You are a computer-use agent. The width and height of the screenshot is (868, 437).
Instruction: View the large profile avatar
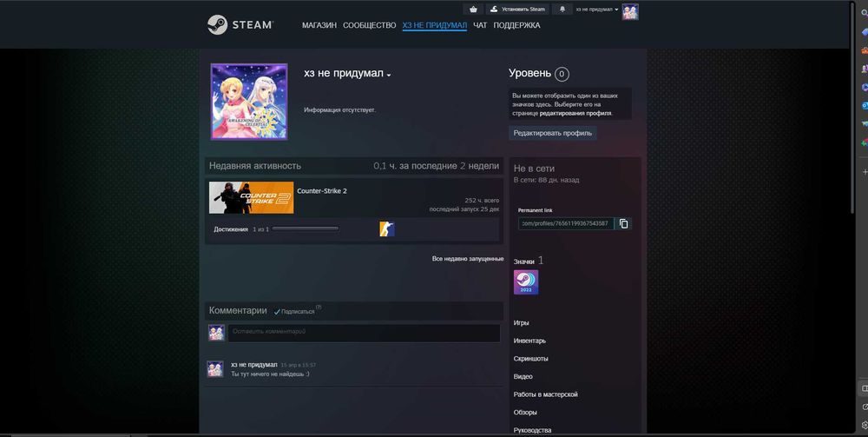(248, 102)
